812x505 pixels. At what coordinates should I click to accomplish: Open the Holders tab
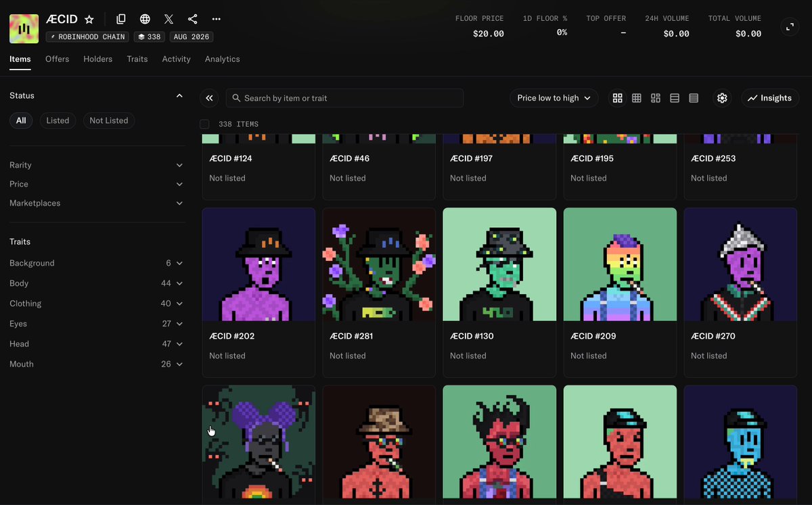click(98, 59)
